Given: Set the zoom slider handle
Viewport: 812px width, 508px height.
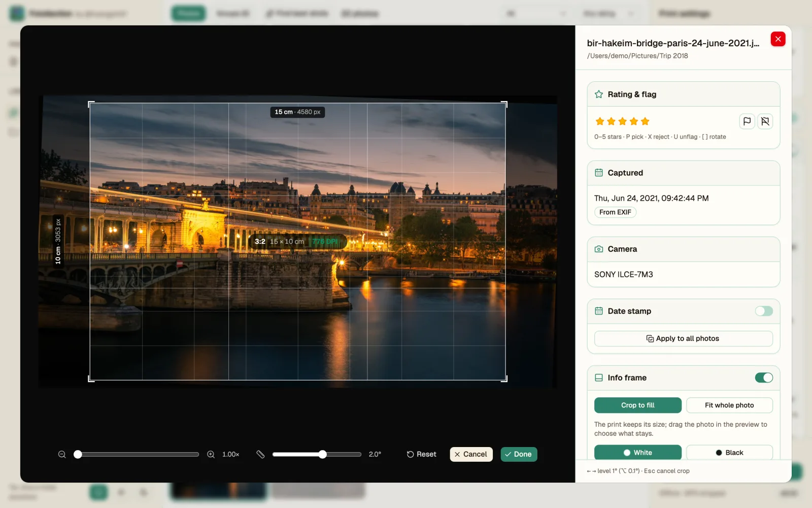Looking at the screenshot, I should (x=78, y=454).
